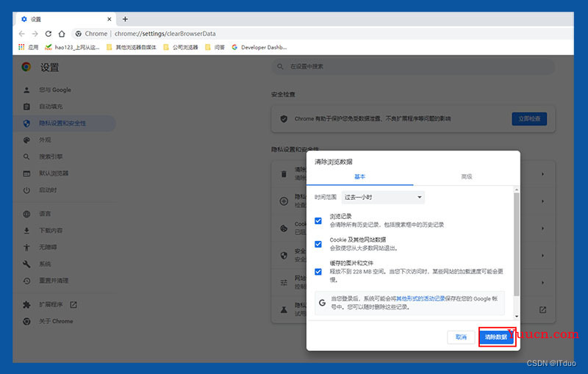
Task: Go back with the browser back arrow
Action: tap(22, 34)
